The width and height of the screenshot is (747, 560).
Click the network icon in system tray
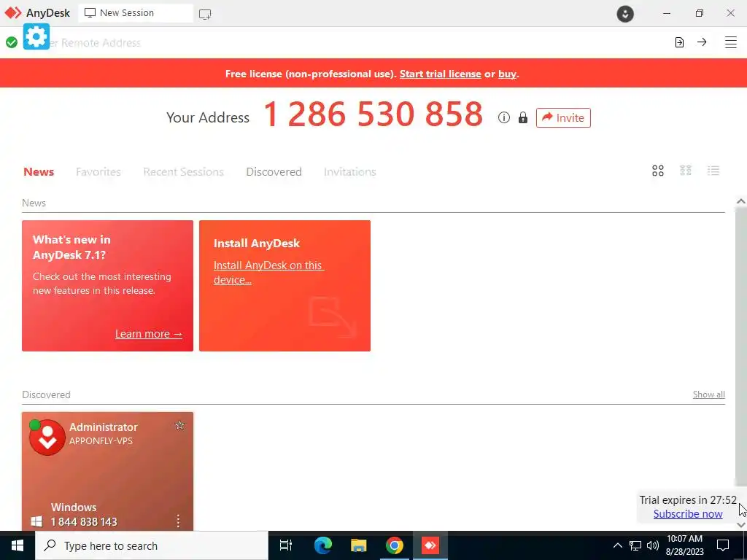click(x=635, y=545)
